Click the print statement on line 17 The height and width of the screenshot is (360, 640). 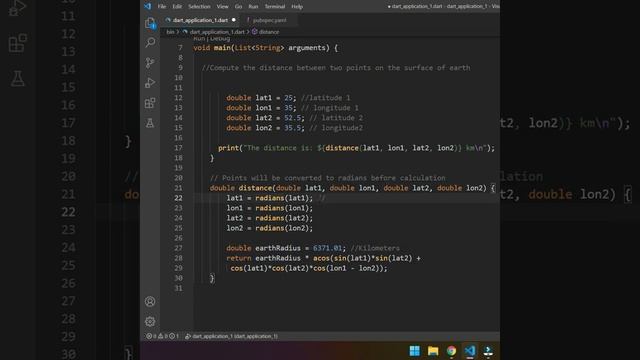coord(356,148)
